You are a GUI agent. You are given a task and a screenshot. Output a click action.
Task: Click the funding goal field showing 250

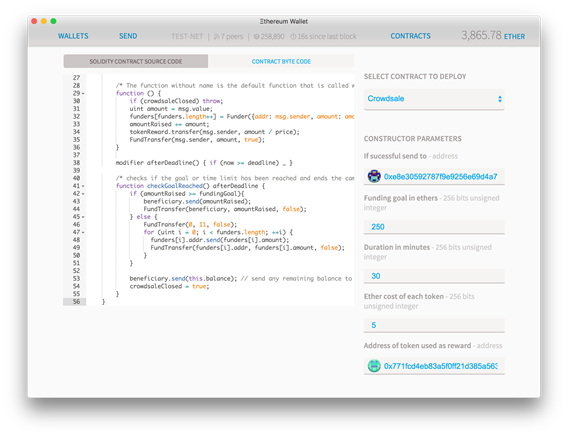click(434, 227)
